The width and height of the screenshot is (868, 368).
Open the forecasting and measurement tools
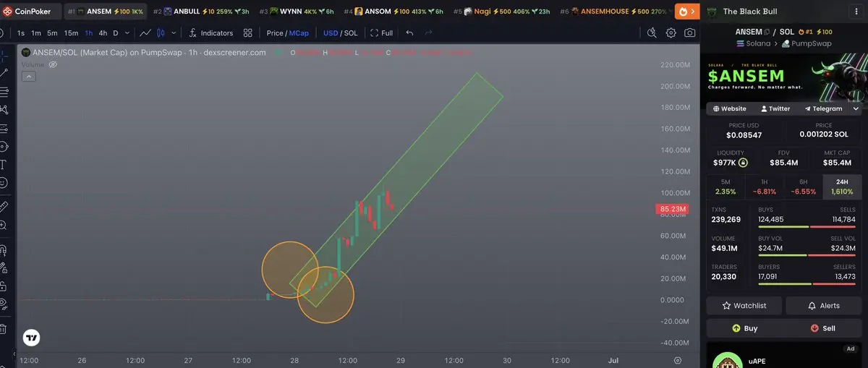4,128
